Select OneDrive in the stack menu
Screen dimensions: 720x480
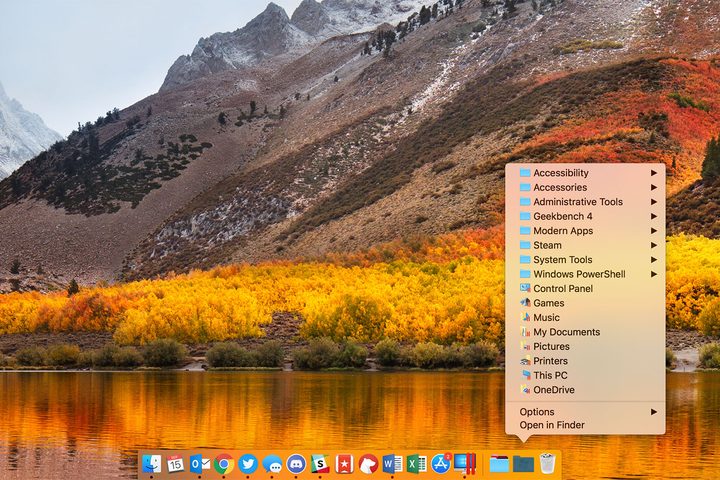585,390
